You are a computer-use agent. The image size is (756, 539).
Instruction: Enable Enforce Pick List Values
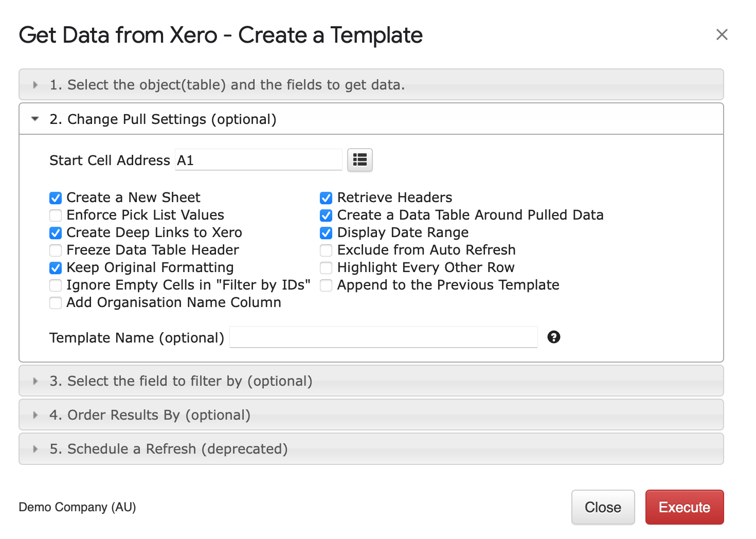click(x=56, y=215)
